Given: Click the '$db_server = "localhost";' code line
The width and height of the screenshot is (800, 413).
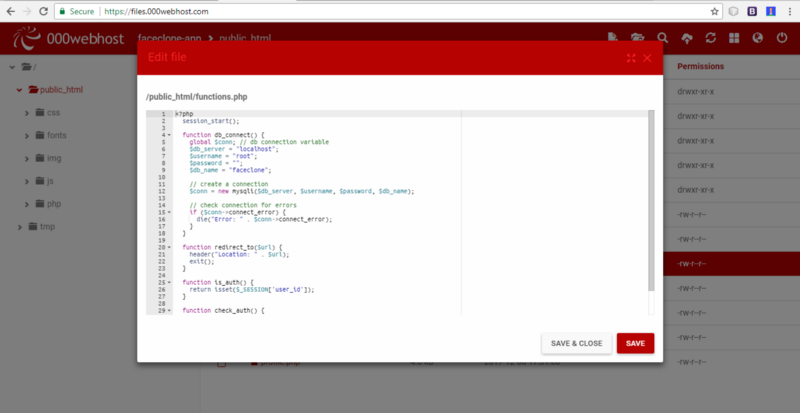Looking at the screenshot, I should (234, 149).
